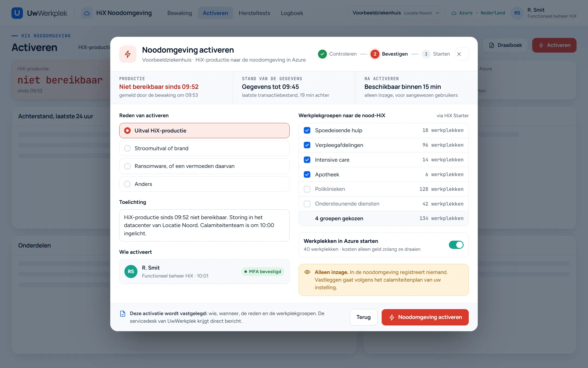Click the UwWerkplek logo icon
Image resolution: width=588 pixels, height=368 pixels.
(17, 13)
